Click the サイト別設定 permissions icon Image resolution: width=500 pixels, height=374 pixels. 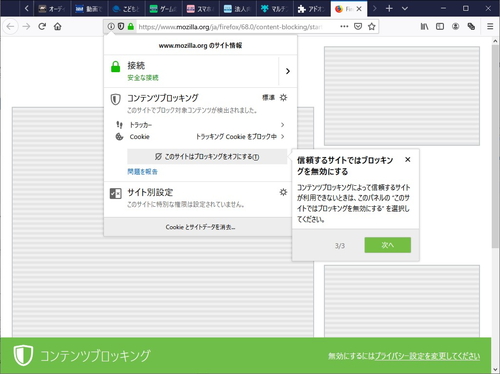click(116, 193)
